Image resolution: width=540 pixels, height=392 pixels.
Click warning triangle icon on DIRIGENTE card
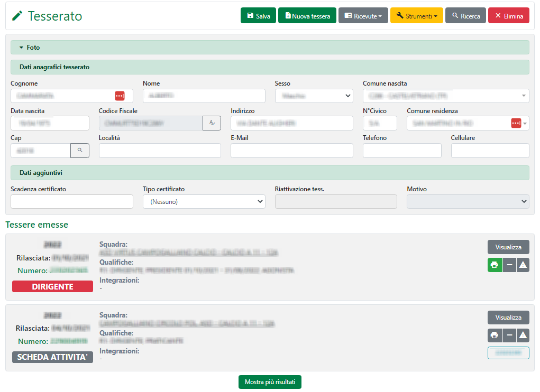[x=523, y=265]
